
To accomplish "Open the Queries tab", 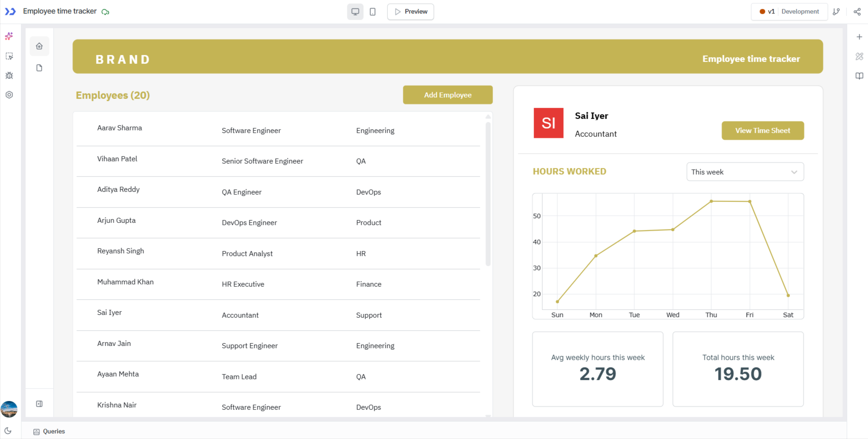I will point(49,431).
